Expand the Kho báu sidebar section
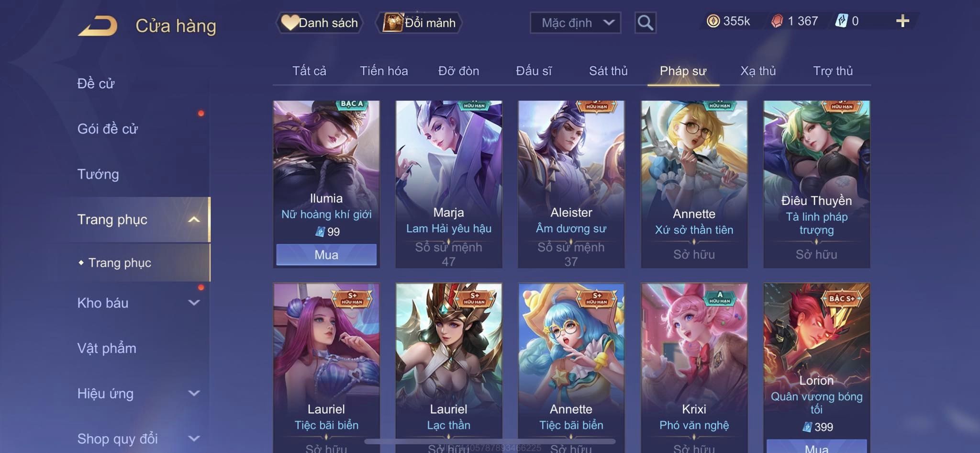Screen dimensions: 980x453 [194, 303]
